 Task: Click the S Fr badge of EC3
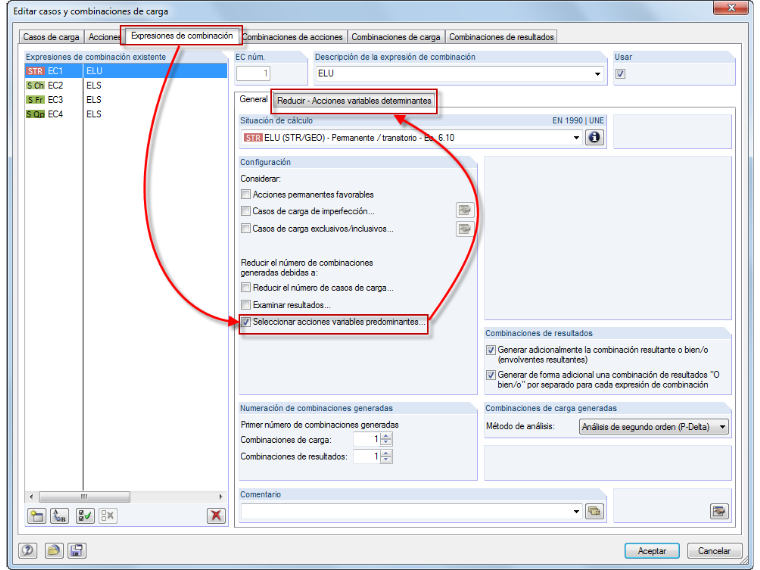35,100
